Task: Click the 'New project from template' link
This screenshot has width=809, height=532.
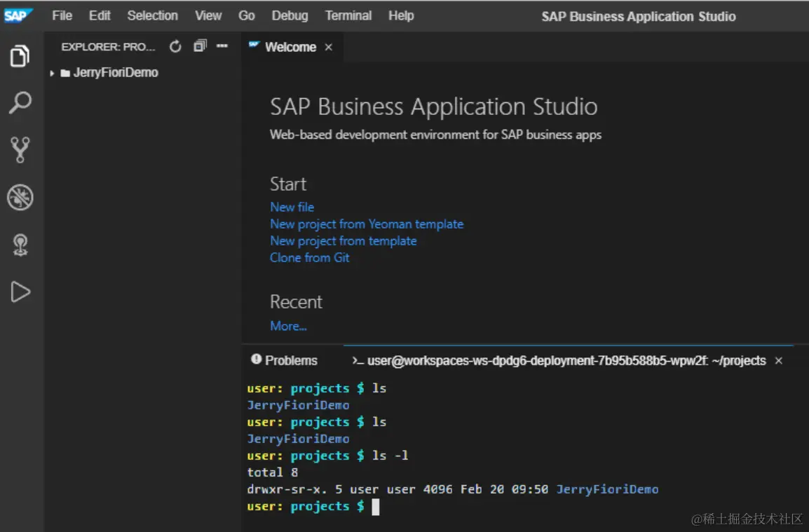Action: [x=343, y=241]
